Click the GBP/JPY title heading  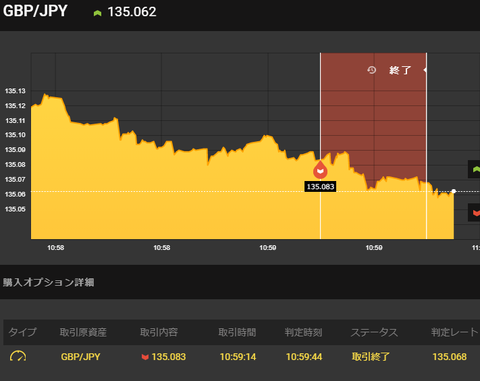pyautogui.click(x=35, y=11)
